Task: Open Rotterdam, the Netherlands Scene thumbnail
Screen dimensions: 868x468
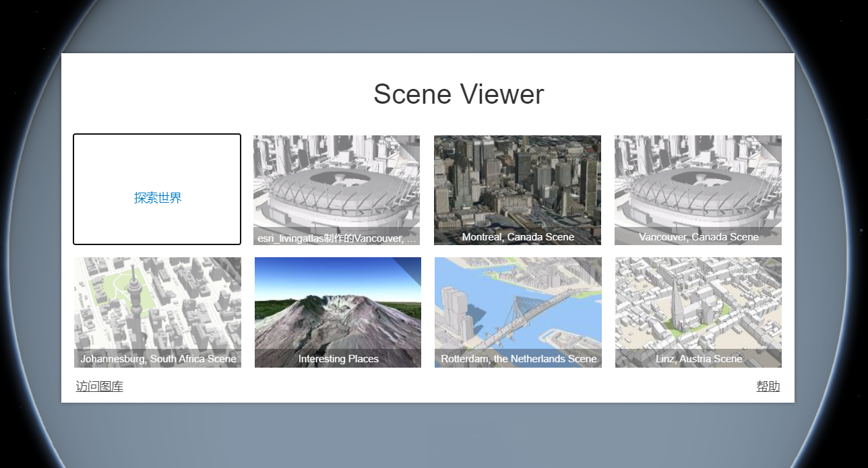Action: point(518,312)
